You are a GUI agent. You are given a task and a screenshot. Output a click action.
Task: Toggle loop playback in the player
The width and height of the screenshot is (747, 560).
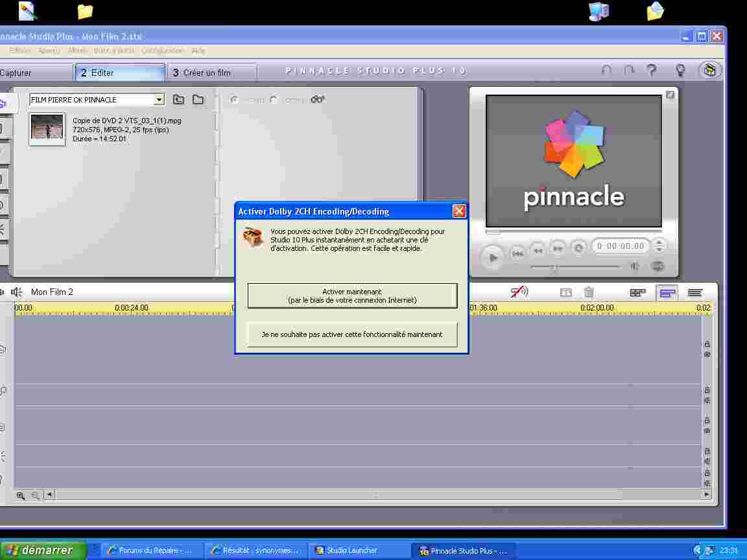(x=578, y=249)
